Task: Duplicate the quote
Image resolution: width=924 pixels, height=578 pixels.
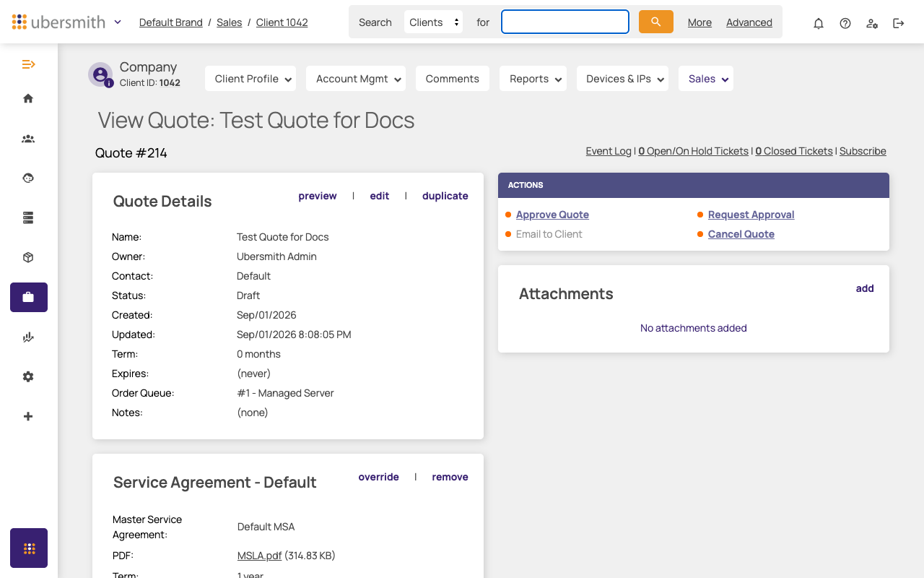Action: point(445,196)
